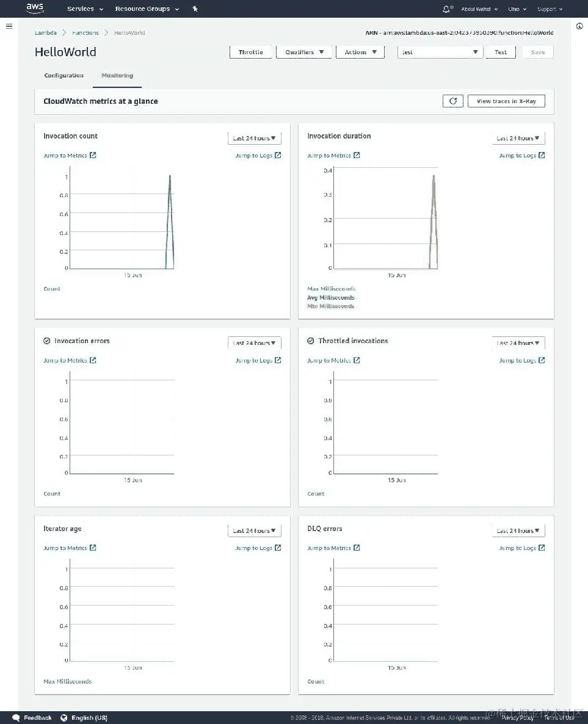Expand the Actions dropdown
The image size is (588, 724).
[x=360, y=52]
